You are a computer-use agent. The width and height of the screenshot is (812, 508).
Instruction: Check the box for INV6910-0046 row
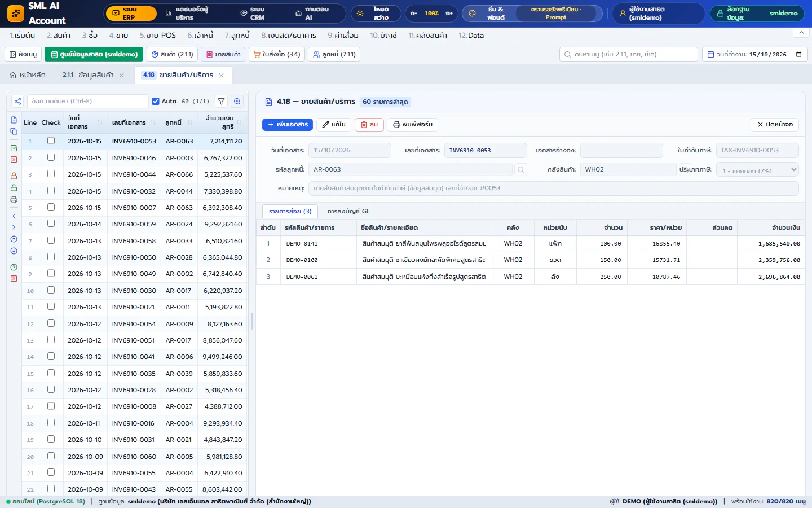(51, 157)
